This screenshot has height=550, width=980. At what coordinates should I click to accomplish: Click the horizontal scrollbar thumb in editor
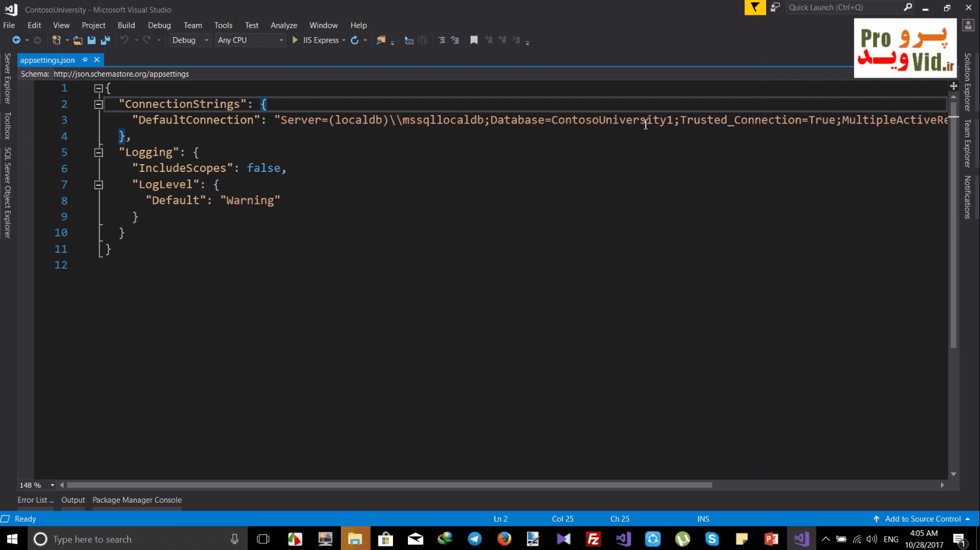click(x=389, y=485)
